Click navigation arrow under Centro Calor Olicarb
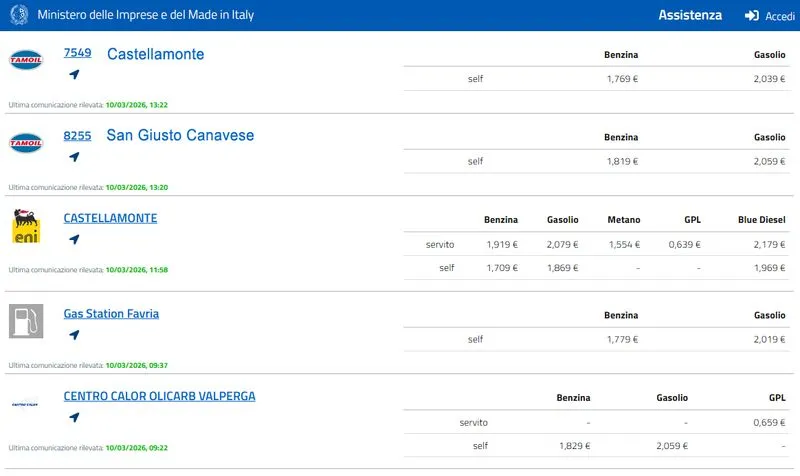Screen dimensions: 800x476 point(74,418)
